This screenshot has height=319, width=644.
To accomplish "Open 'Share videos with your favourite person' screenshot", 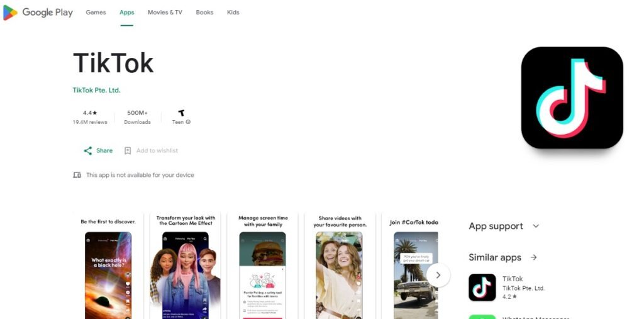I will click(x=340, y=266).
